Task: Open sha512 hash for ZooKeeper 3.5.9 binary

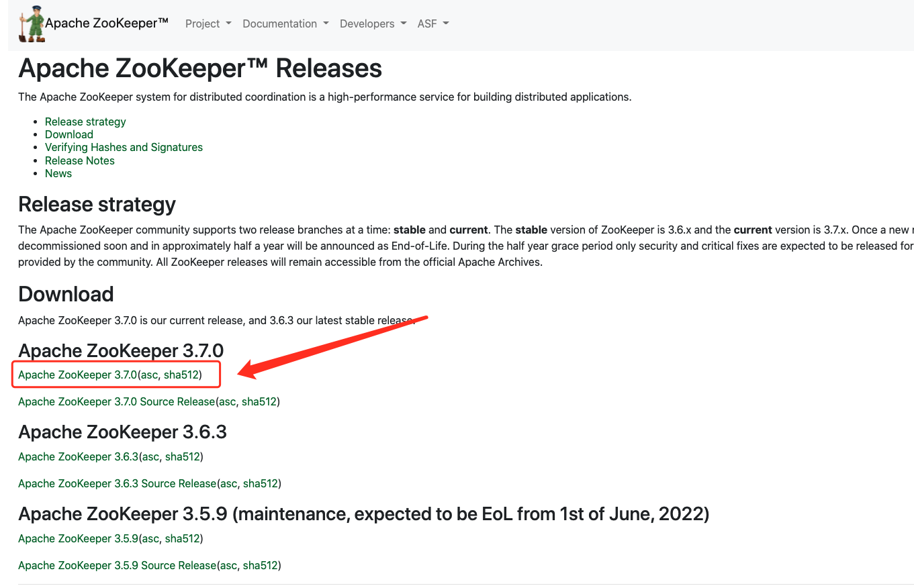Action: (183, 538)
